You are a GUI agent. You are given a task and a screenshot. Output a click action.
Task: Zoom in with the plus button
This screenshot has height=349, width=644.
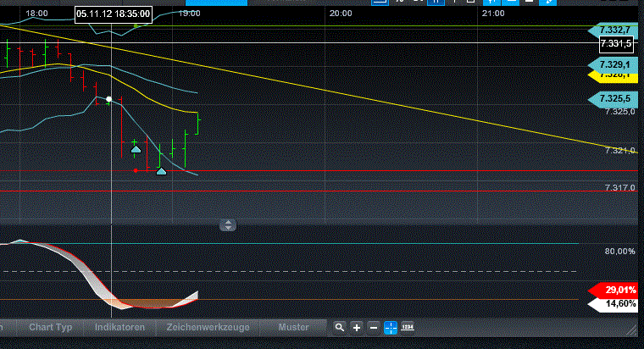pos(357,328)
